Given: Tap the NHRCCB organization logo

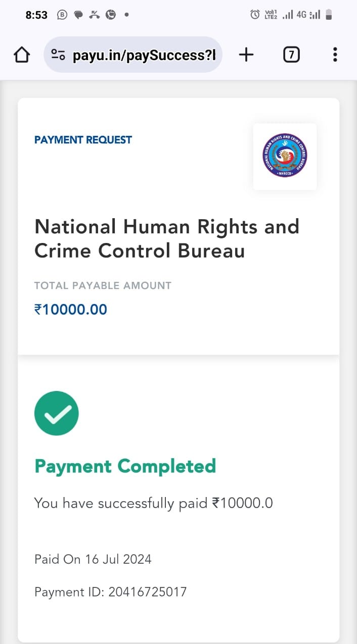Looking at the screenshot, I should [x=285, y=156].
